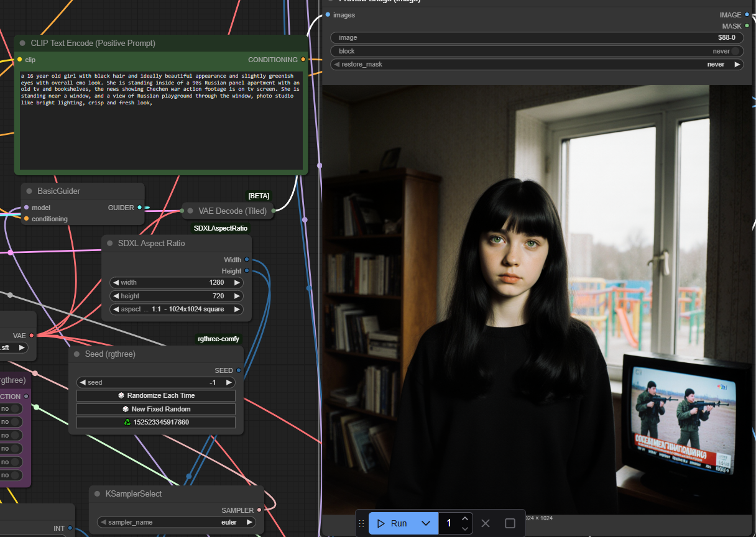The height and width of the screenshot is (537, 756).
Task: Click the height value 720
Action: click(x=218, y=296)
